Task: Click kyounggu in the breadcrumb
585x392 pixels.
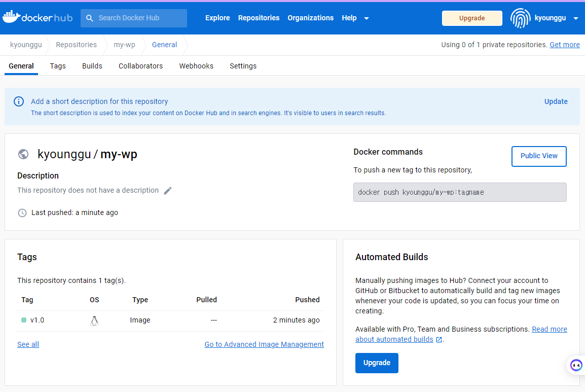Action: pyautogui.click(x=26, y=45)
